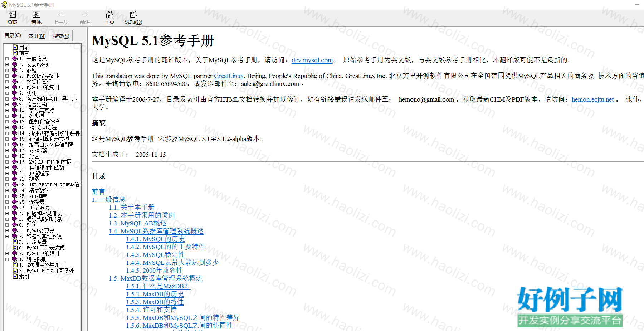Expand the 17. MySQL簇 tree node

7,150
